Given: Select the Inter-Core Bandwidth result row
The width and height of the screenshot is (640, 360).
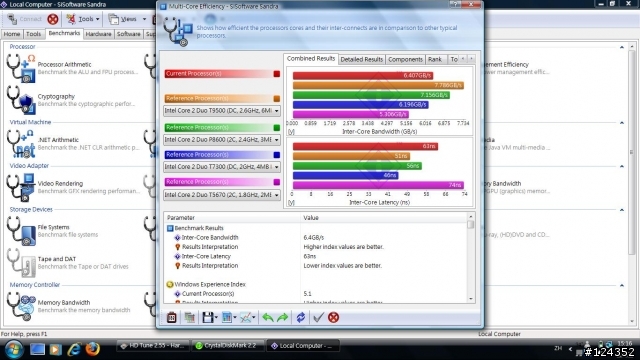Looking at the screenshot, I should tap(316, 238).
